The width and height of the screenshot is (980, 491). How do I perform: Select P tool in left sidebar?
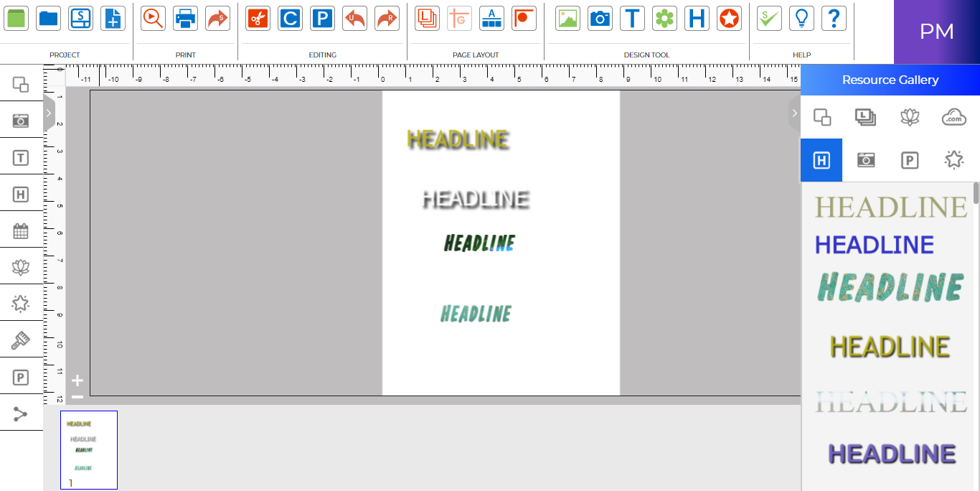pos(21,377)
